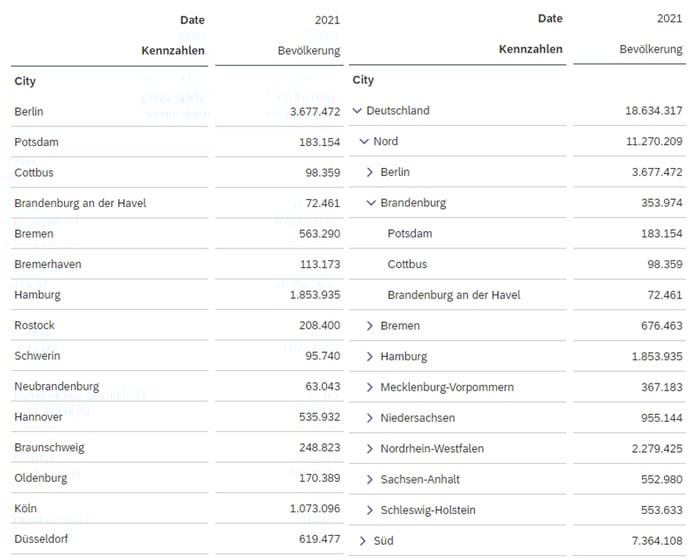Click Hannover population value 535.932

coord(320,417)
